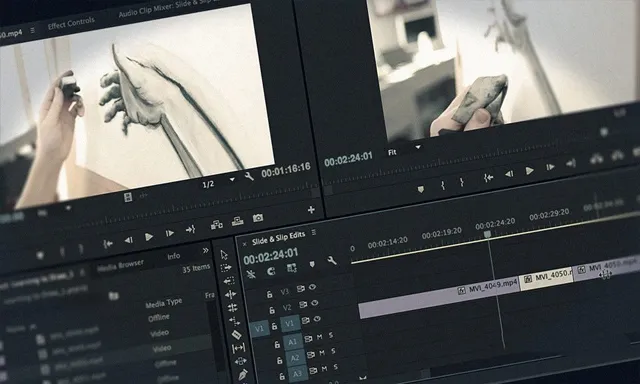Open 1/2 playback resolution dropdown
The width and height of the screenshot is (640, 384).
pyautogui.click(x=218, y=182)
